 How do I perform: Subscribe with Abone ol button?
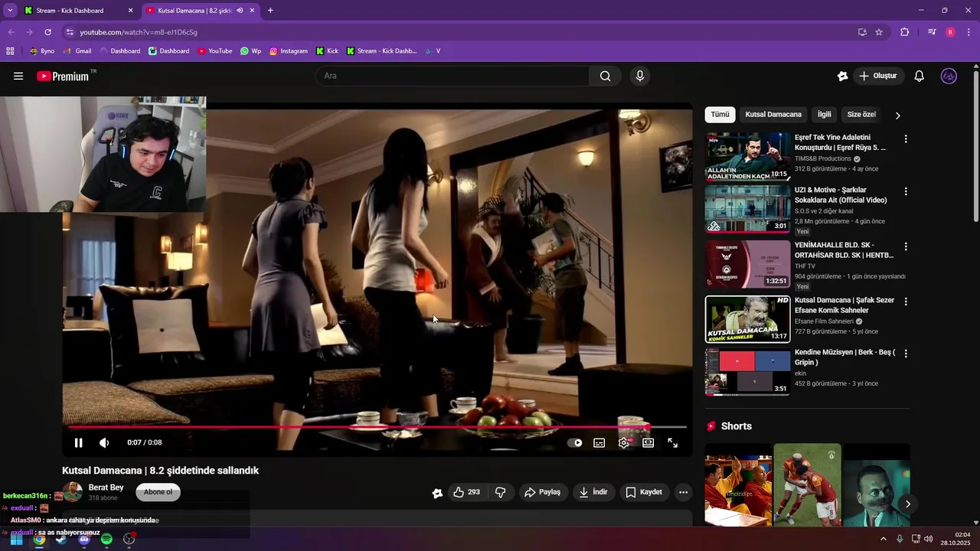(158, 492)
